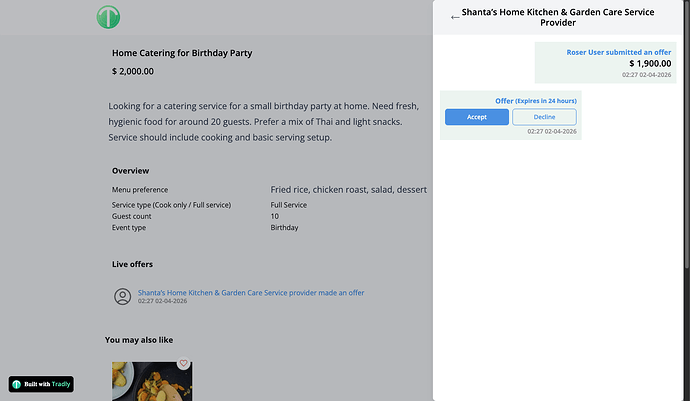
Task: Click the $2,000.00 listing price
Action: (133, 71)
